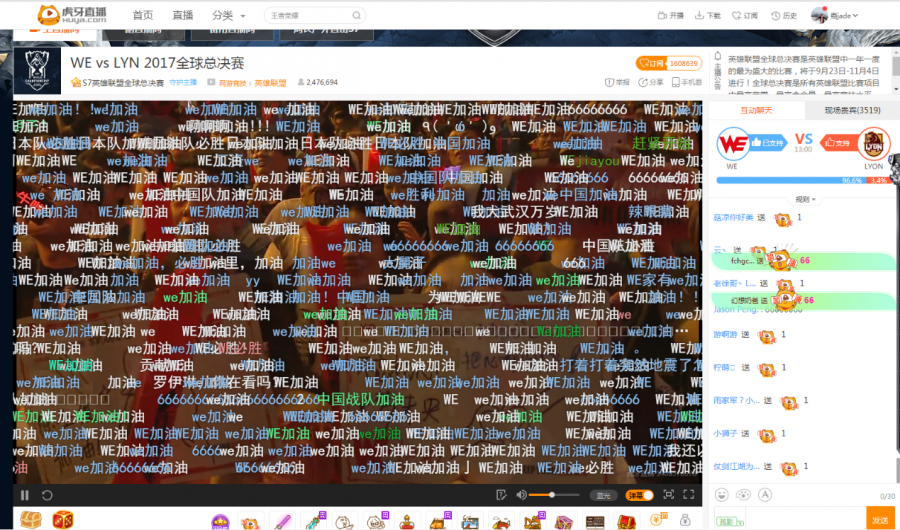Open the S7英雄联盟全球总决赛 channel name
900x530 pixels.
pos(123,83)
